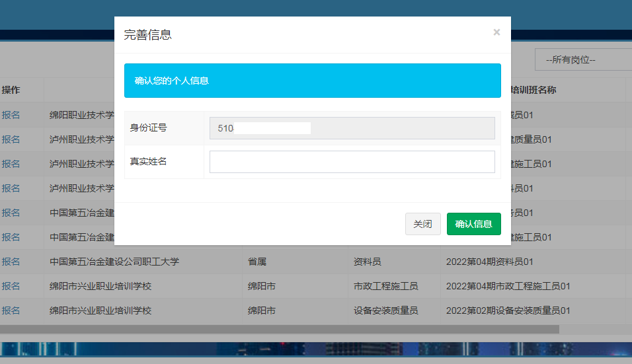
Task: Click the 操作 column header
Action: coord(11,90)
